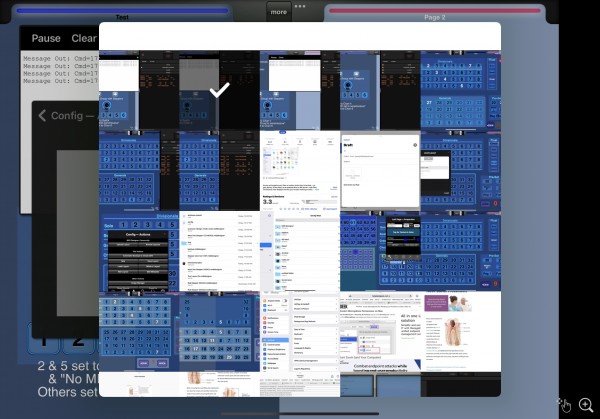Click the gray image preview in Config panel
Image resolution: width=600 pixels, height=419 pixels.
pos(78,233)
